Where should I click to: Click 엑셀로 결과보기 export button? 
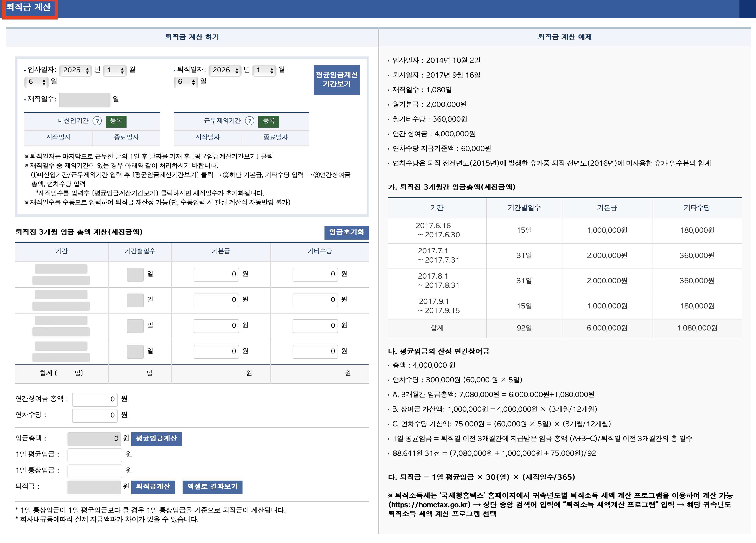point(212,487)
